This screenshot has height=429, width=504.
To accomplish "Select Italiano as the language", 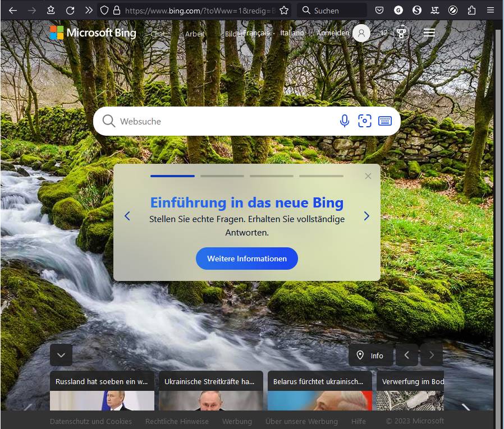I will pyautogui.click(x=292, y=33).
